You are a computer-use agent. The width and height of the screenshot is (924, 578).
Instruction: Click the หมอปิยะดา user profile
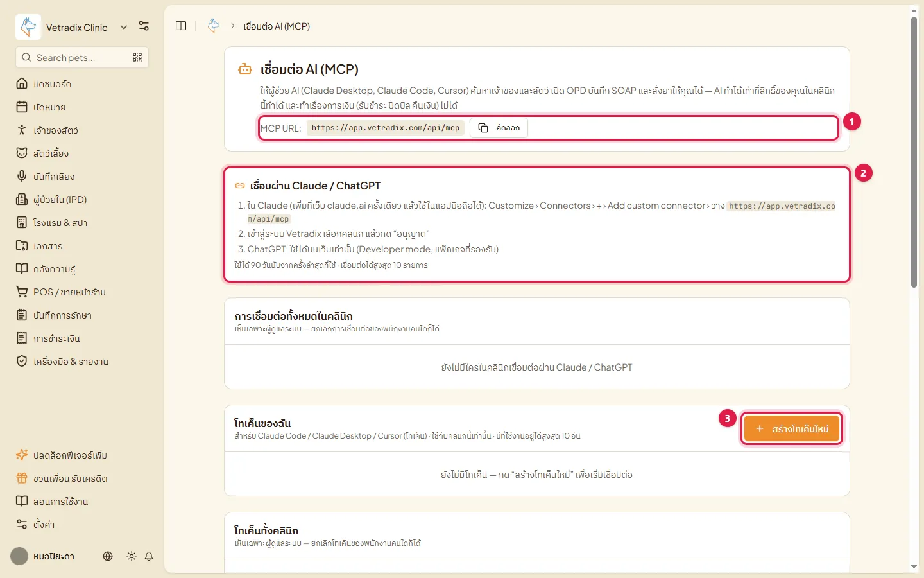click(43, 556)
